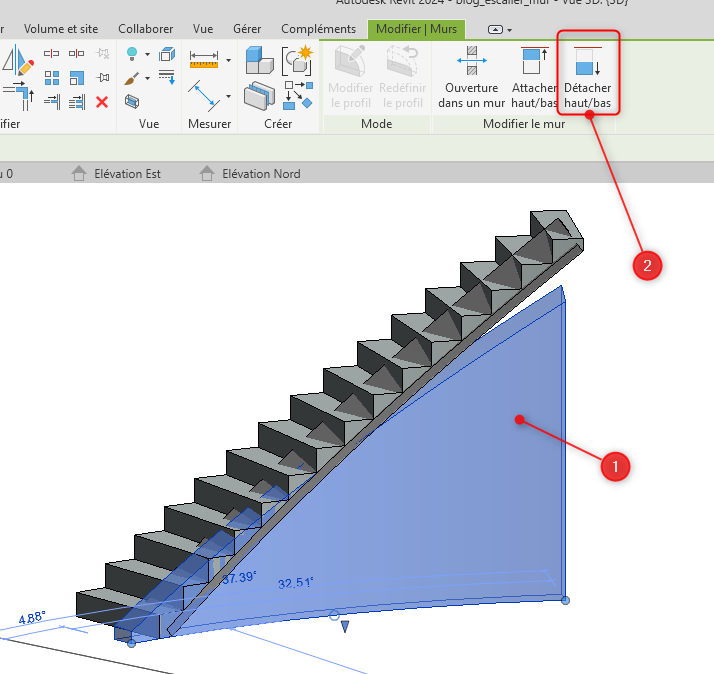714x674 pixels.
Task: Open the paint brush override dropdown
Action: (147, 78)
